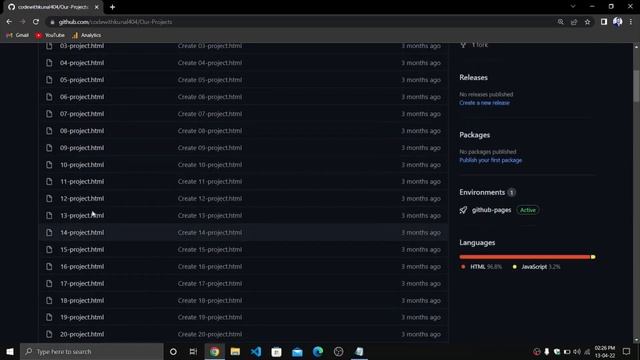Open the Analytics bookmark
This screenshot has width=640, height=360.
click(x=87, y=36)
